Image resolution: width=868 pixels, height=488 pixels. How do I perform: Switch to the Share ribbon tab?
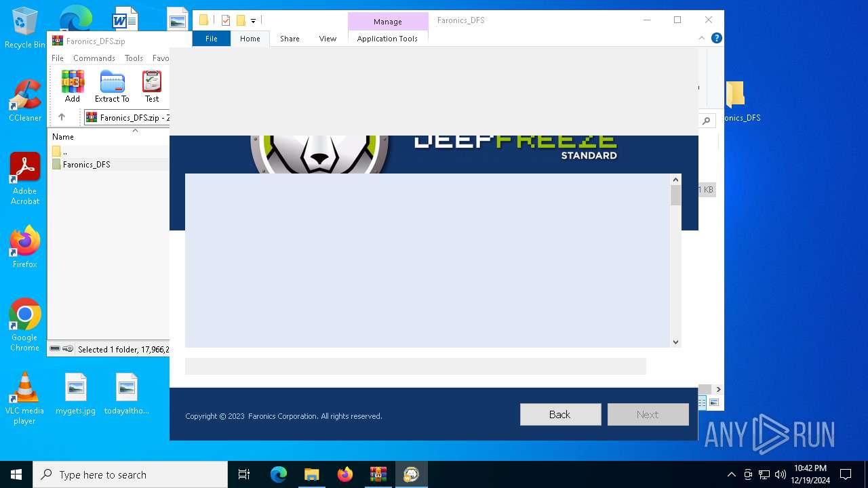pyautogui.click(x=290, y=39)
